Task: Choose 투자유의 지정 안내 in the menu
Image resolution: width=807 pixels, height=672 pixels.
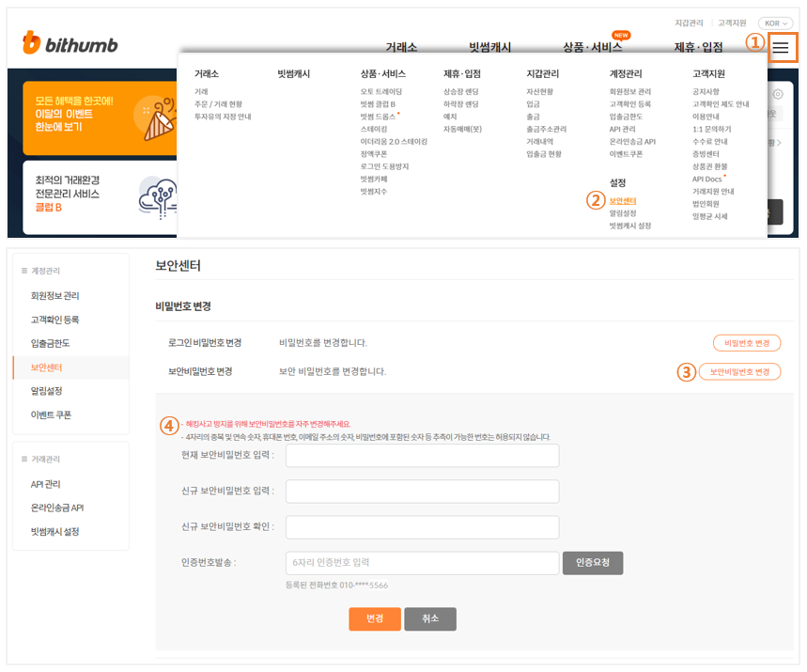Action: click(x=223, y=117)
